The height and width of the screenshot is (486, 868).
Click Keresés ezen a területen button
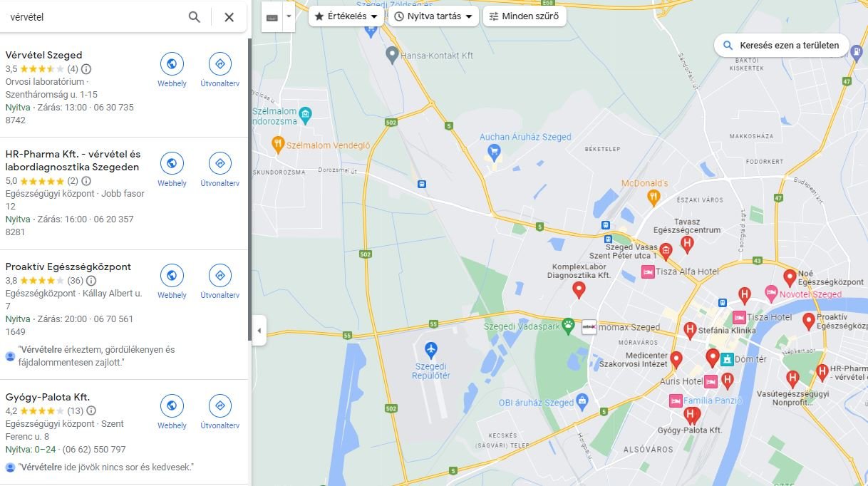tap(782, 46)
